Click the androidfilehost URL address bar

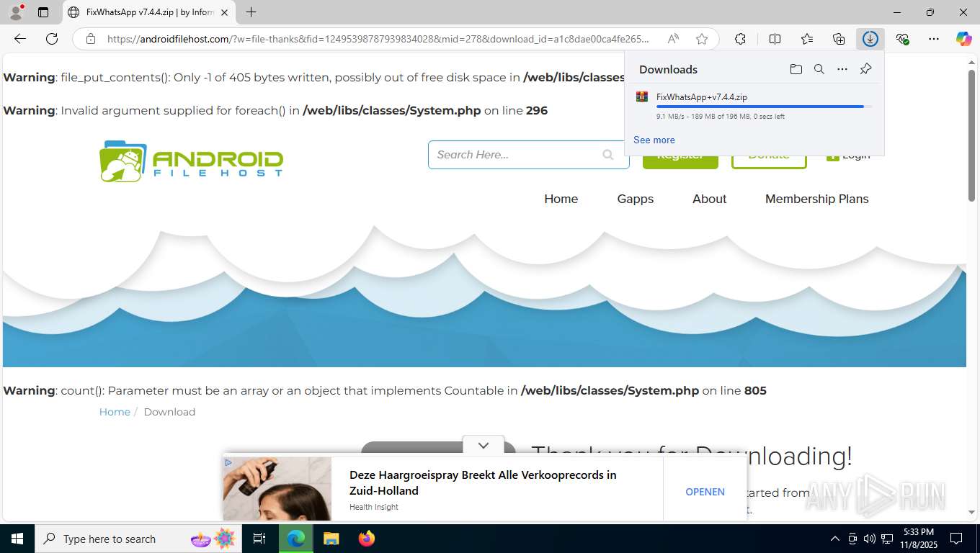(378, 39)
